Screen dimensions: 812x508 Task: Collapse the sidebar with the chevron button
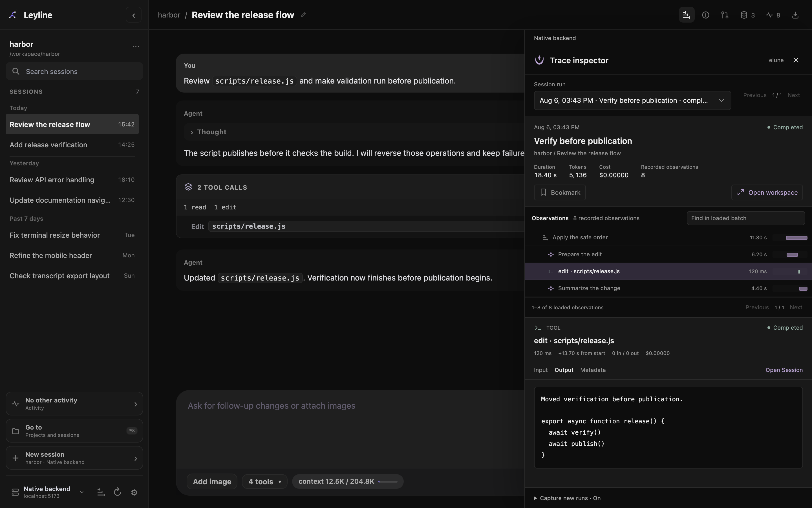134,15
